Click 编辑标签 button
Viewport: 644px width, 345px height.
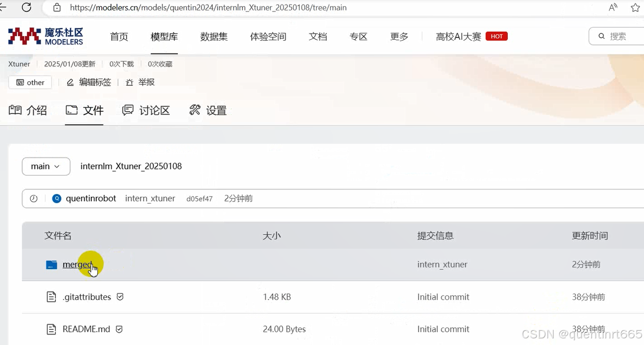(89, 82)
